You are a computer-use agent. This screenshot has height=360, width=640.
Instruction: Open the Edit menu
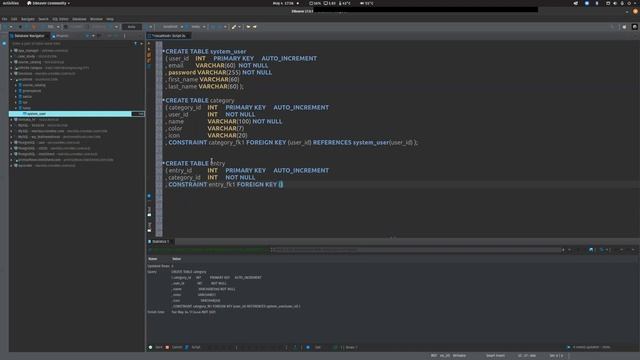[x=14, y=19]
